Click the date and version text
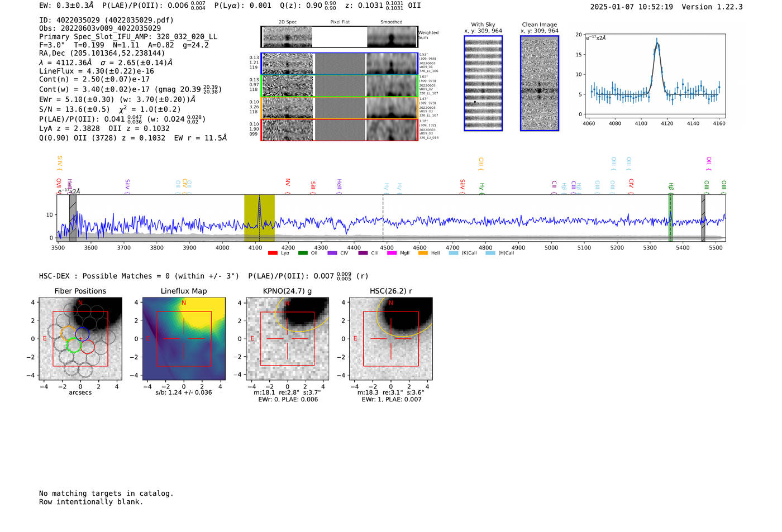Image resolution: width=782 pixels, height=532 pixels. point(666,7)
